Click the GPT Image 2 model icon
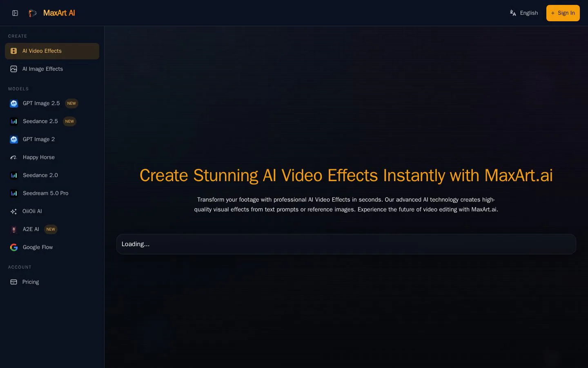588x368 pixels. 14,139
